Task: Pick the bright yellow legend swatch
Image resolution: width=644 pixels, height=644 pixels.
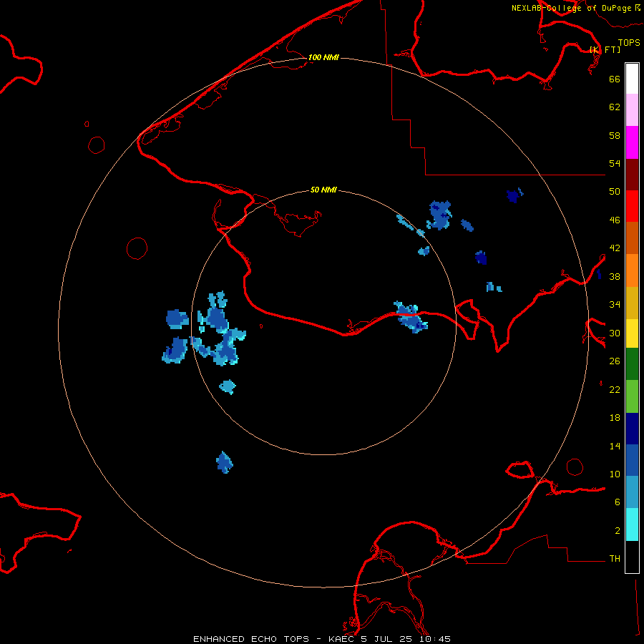Action: tap(632, 333)
